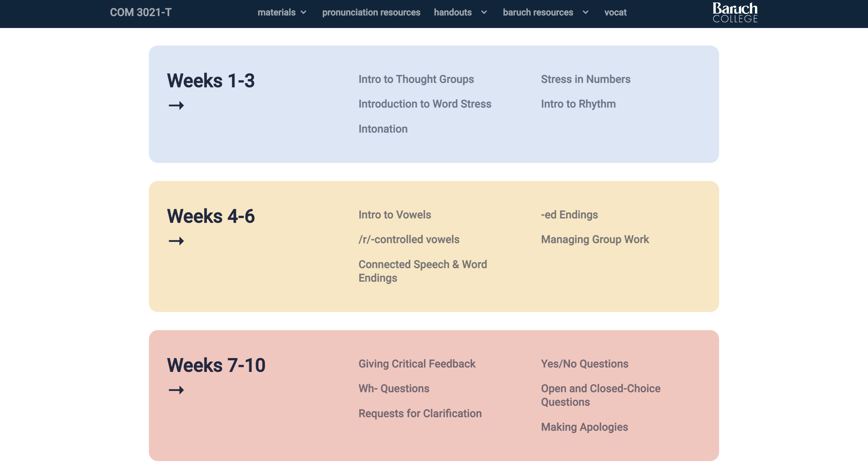Open the Intro to Thought Groups link
This screenshot has width=868, height=465.
416,79
